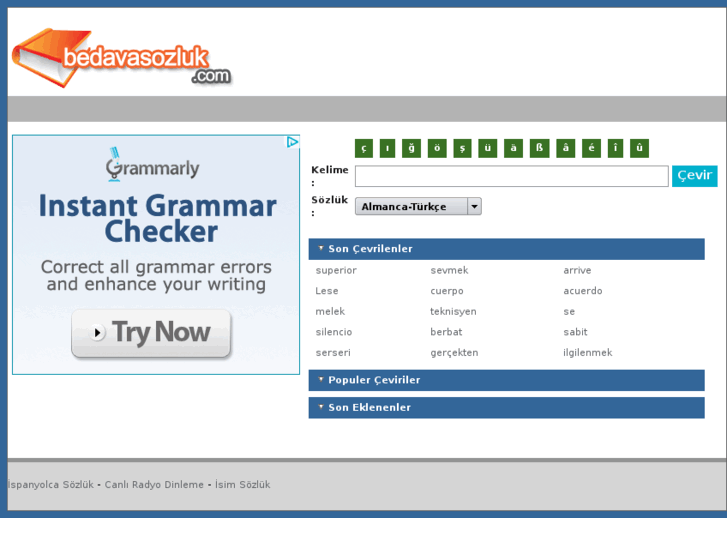
Task: Click the Instant Grammar Checker ad headline
Action: pyautogui.click(x=158, y=218)
